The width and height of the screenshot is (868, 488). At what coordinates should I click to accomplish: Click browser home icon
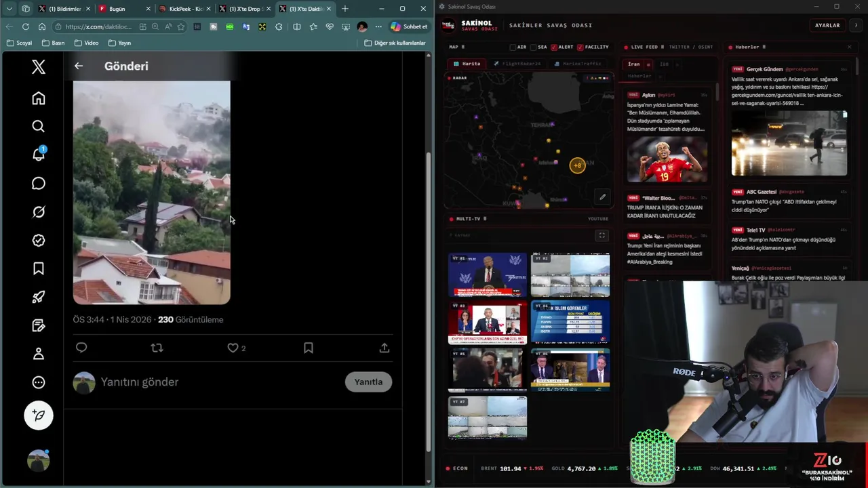click(42, 26)
